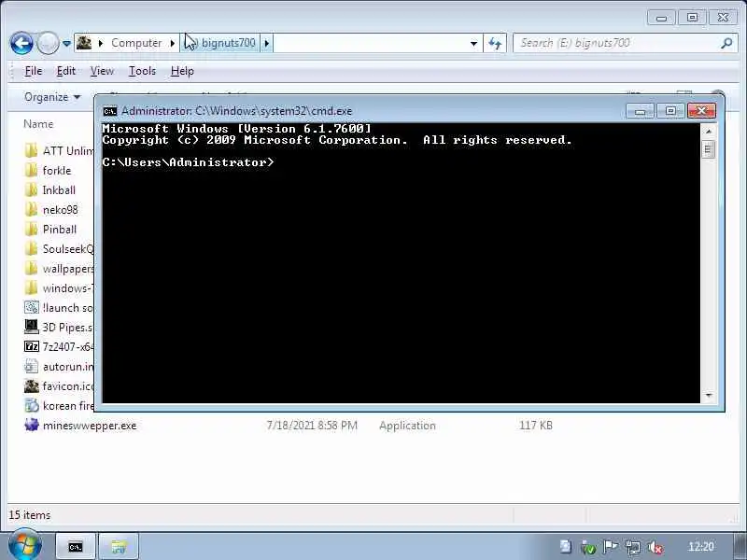Click the cmd taskbar button
The height and width of the screenshot is (560, 747).
pos(76,547)
